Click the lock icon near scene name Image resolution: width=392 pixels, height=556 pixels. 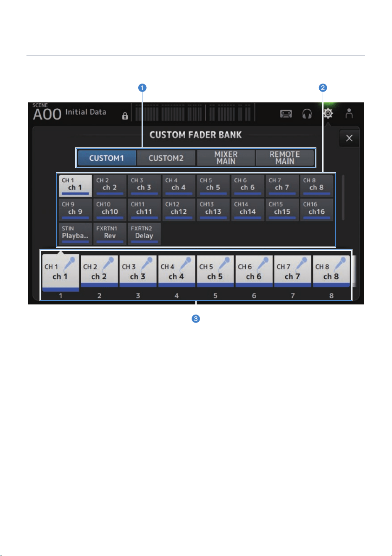[x=125, y=116]
